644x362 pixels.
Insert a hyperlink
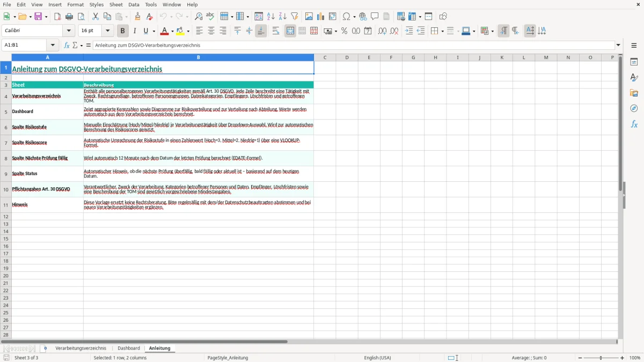tap(363, 17)
